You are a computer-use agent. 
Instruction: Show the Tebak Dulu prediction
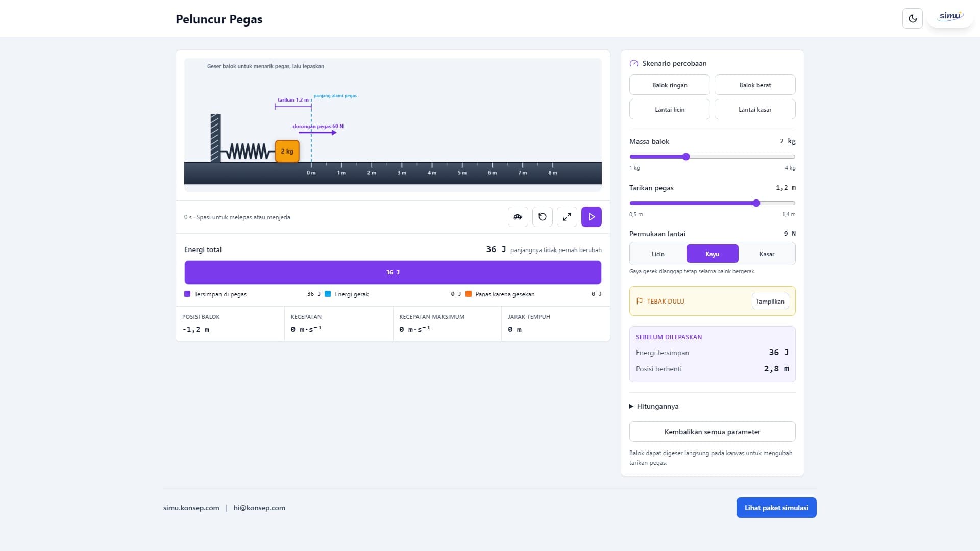770,301
